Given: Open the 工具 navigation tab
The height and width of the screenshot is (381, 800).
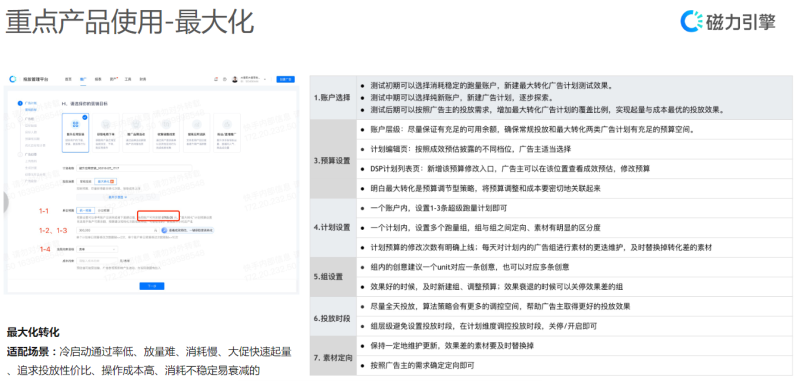Looking at the screenshot, I should coord(129,79).
